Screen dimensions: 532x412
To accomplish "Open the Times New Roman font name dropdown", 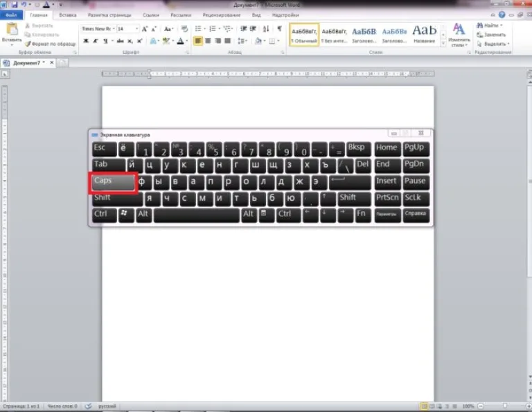I will point(114,29).
